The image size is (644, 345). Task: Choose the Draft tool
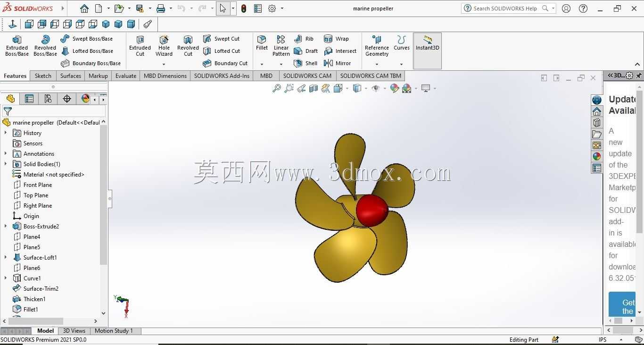[x=305, y=51]
